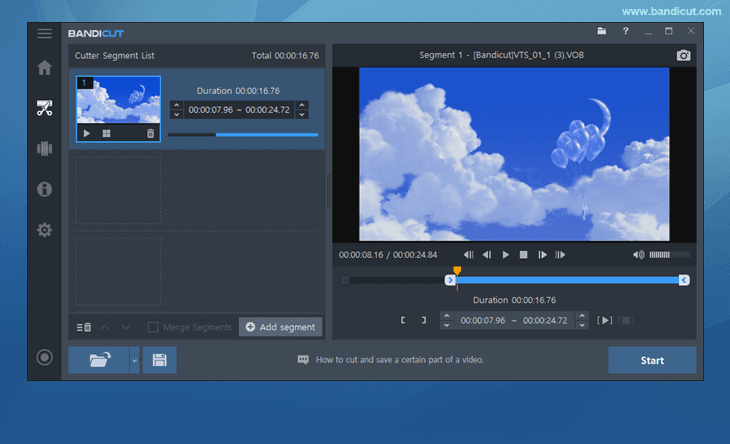Click the Bandicam record circle icon

point(45,357)
